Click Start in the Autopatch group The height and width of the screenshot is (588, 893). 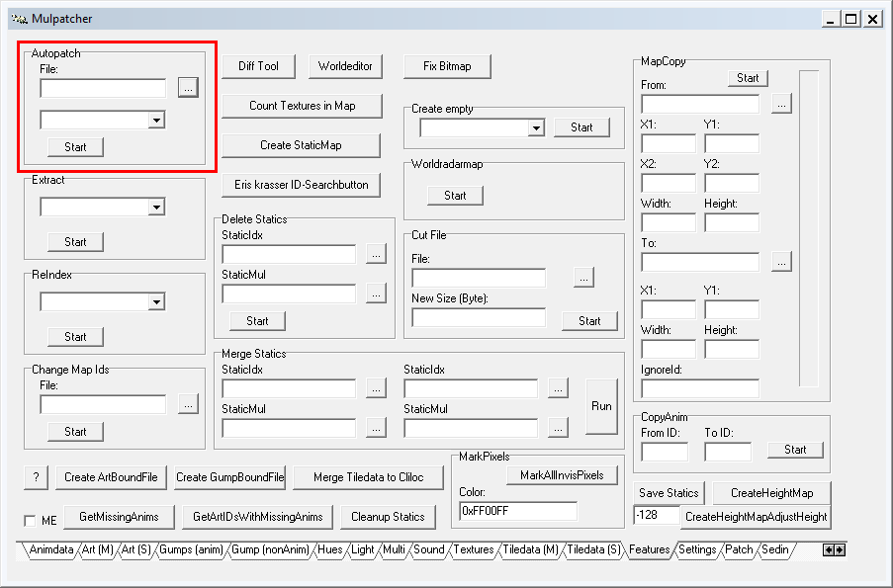click(75, 147)
